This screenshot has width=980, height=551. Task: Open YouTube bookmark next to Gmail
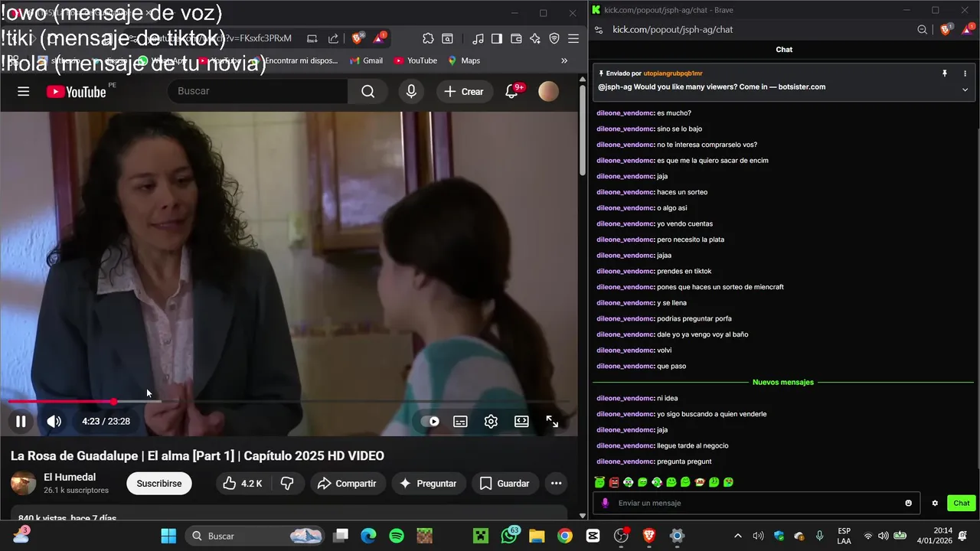416,60
